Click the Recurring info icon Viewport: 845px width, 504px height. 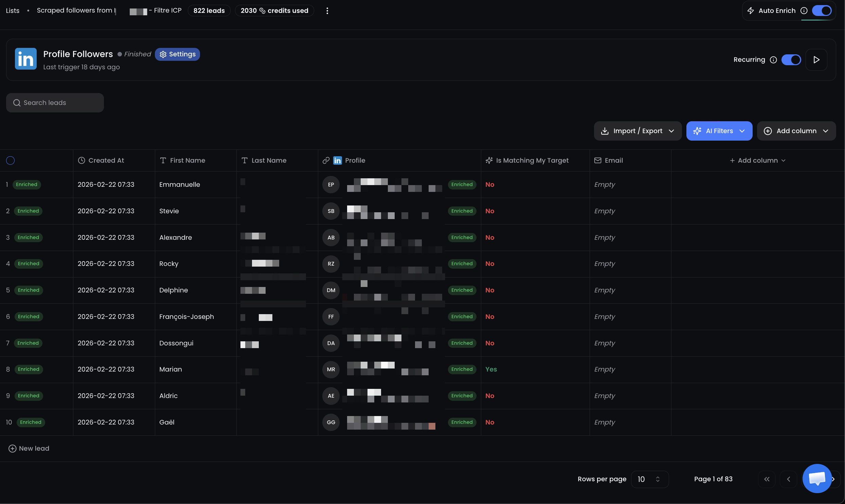pos(773,60)
